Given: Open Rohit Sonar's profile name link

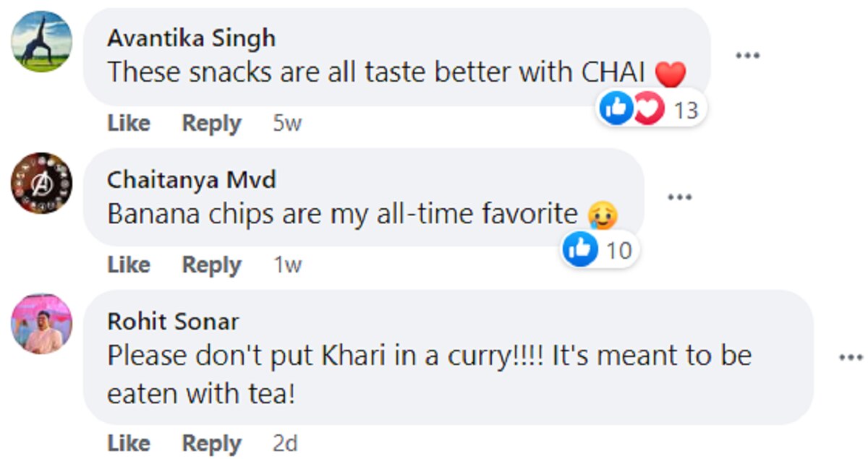Looking at the screenshot, I should 173,320.
